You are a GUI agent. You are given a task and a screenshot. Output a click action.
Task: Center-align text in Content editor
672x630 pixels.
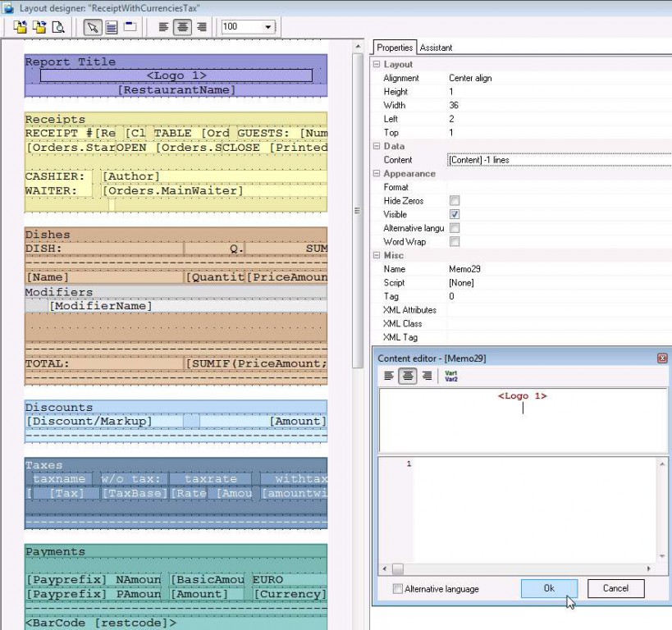tap(408, 376)
